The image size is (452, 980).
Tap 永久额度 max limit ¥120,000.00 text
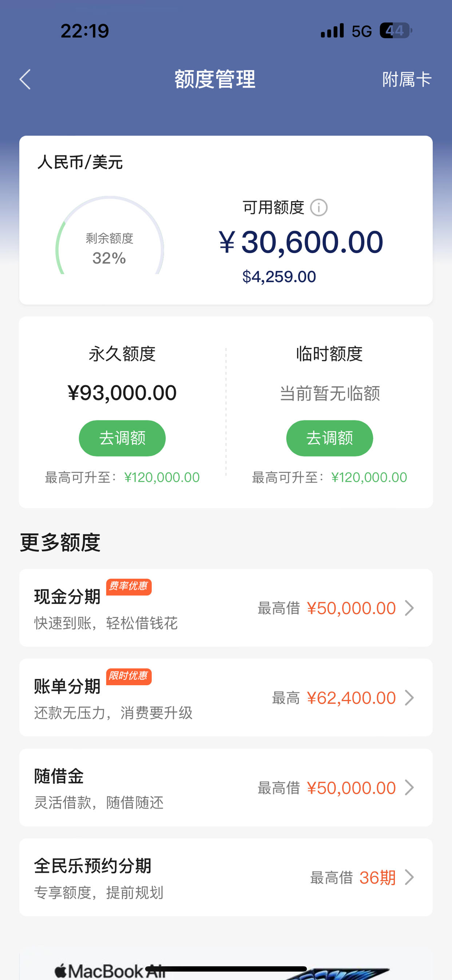pos(162,478)
